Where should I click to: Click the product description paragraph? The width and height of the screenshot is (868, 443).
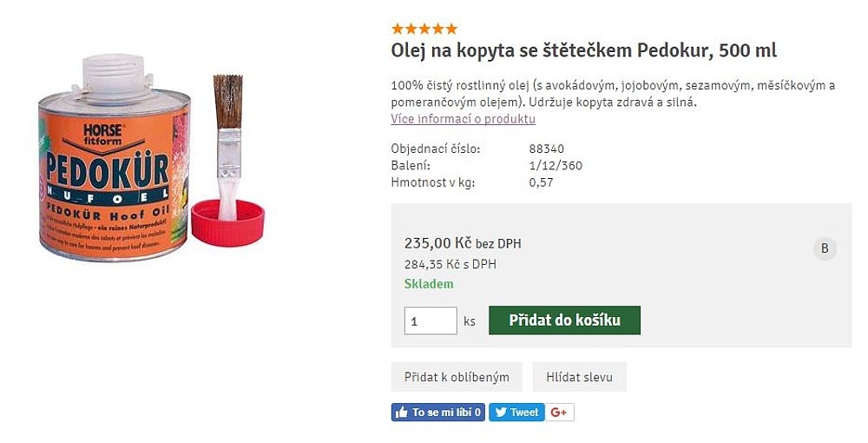click(613, 94)
